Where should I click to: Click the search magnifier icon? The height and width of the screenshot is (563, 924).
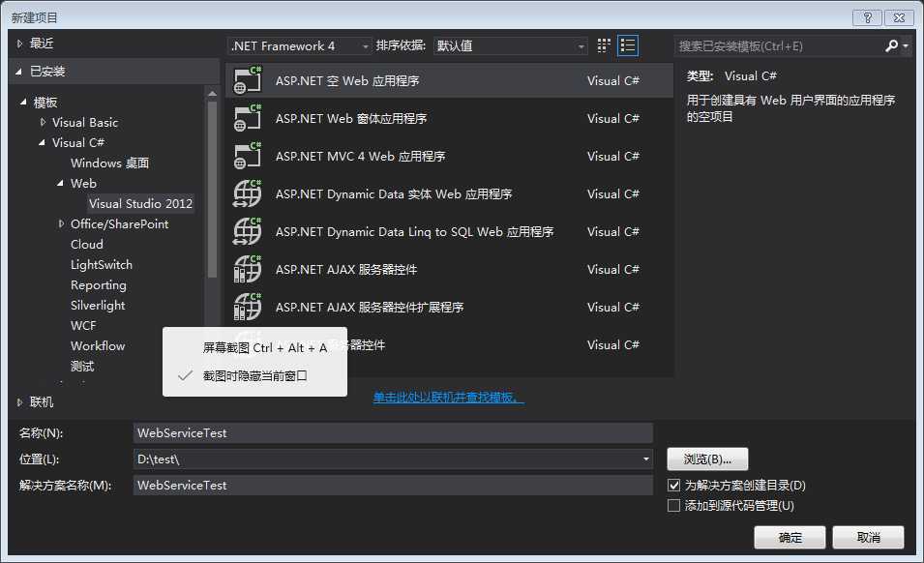(x=891, y=45)
